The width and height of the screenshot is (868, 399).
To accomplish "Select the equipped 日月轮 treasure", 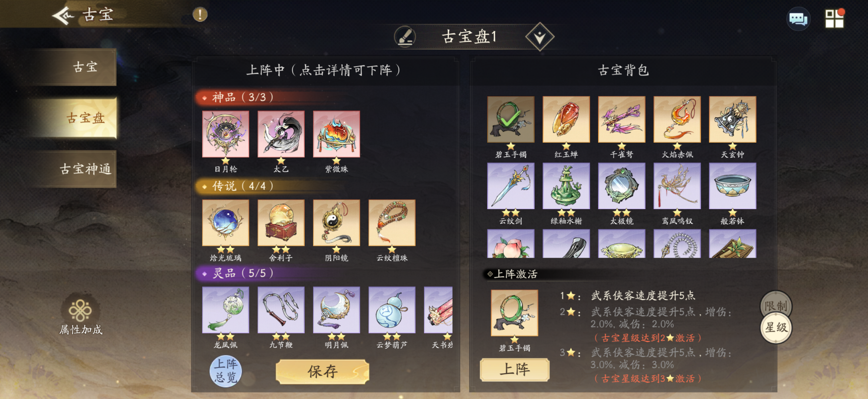I will (225, 134).
